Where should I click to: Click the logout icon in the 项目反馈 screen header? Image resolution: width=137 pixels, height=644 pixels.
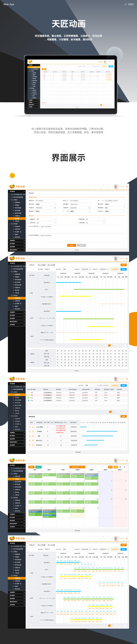[127, 186]
